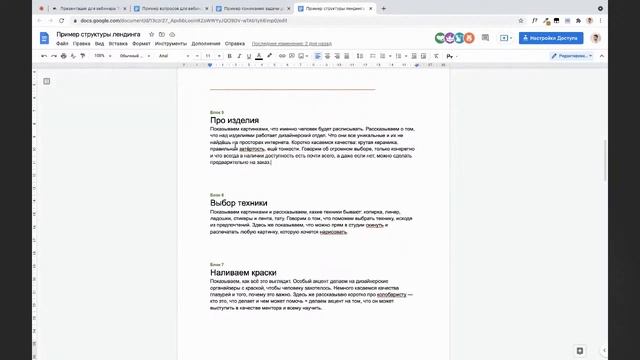Run spelling and grammar check
Image resolution: width=640 pixels, height=360 pixels.
click(73, 56)
